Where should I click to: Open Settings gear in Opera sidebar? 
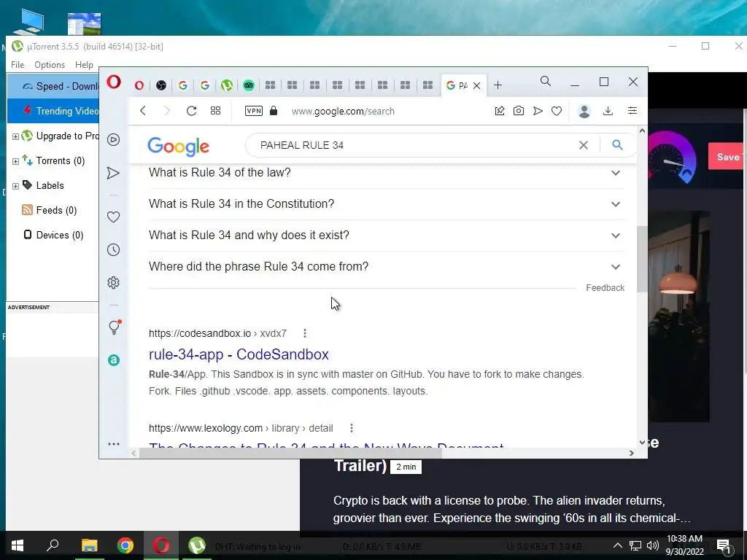tap(113, 283)
